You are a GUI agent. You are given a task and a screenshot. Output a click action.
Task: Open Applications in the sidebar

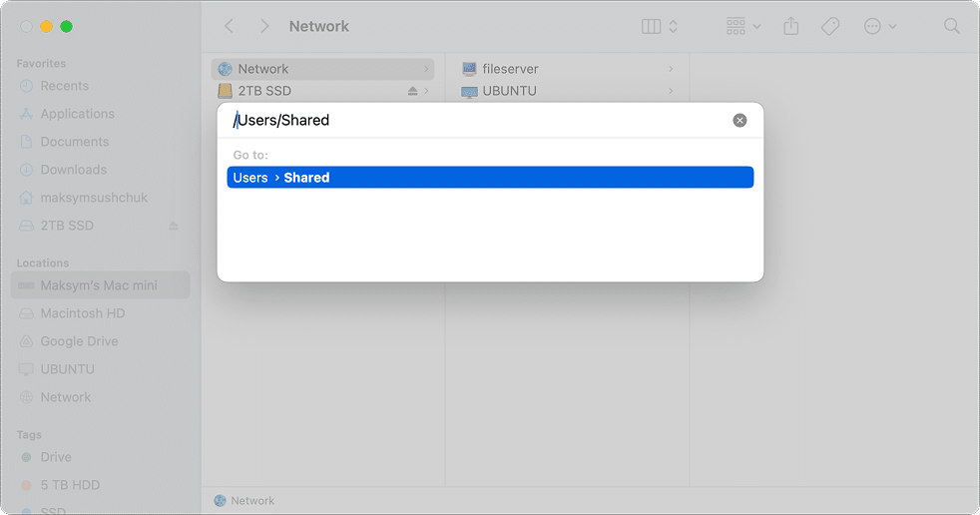pos(77,114)
